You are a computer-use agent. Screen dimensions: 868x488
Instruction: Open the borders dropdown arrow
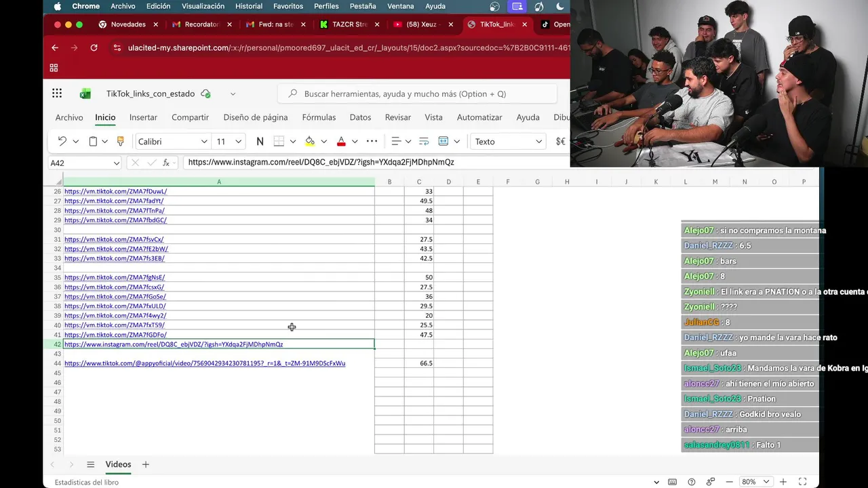point(292,141)
